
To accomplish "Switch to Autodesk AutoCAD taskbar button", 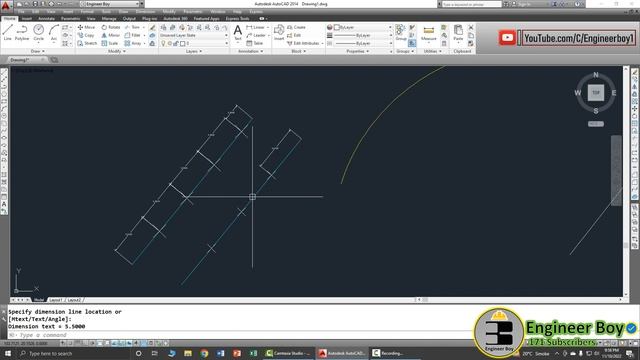I will (x=342, y=353).
